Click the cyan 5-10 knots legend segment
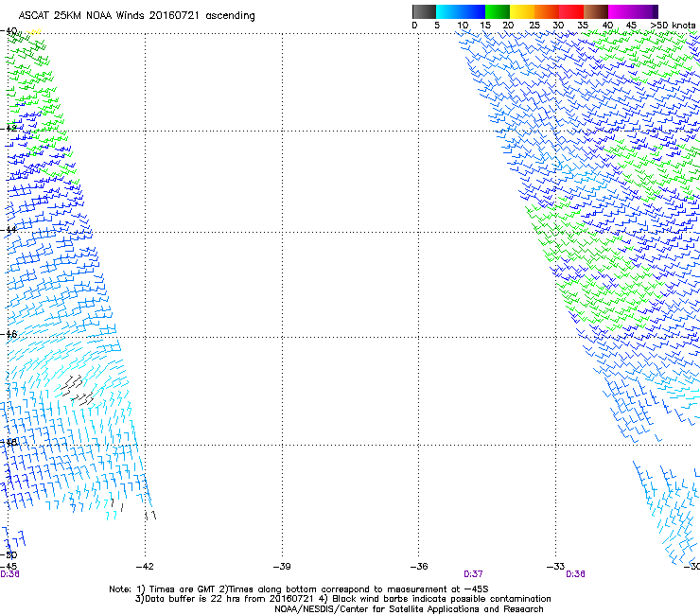This screenshot has width=700, height=615. pyautogui.click(x=448, y=11)
